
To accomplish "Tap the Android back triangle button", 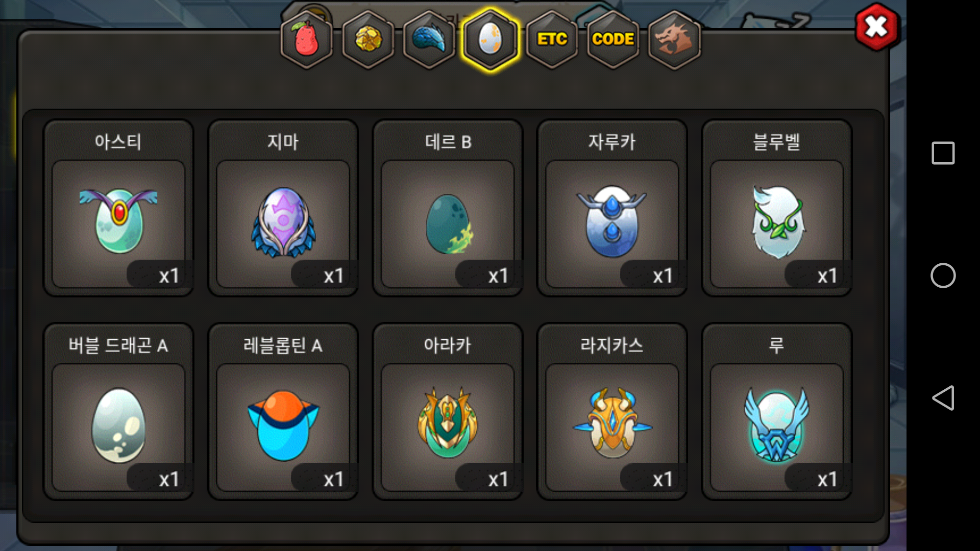I will [x=943, y=398].
